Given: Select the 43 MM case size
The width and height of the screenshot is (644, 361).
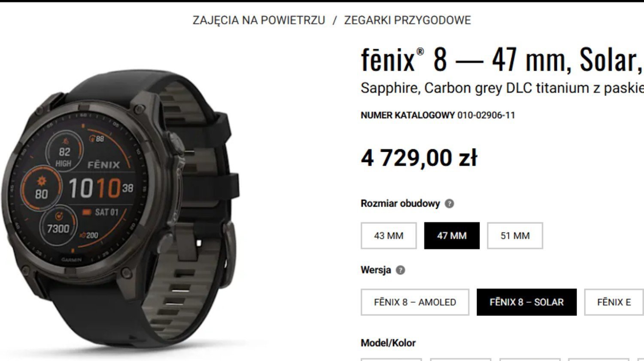Looking at the screenshot, I should pos(389,236).
